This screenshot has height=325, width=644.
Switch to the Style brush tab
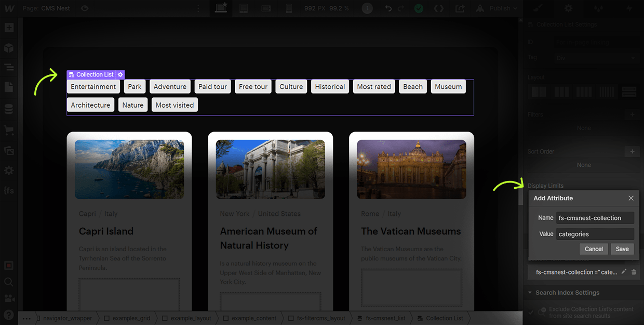coord(538,8)
